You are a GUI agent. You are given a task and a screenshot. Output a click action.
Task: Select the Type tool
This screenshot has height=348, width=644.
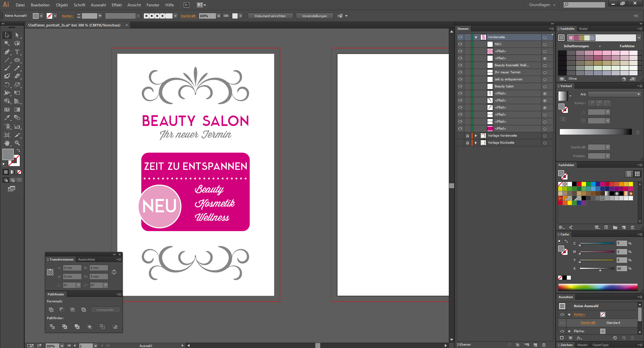pyautogui.click(x=17, y=52)
